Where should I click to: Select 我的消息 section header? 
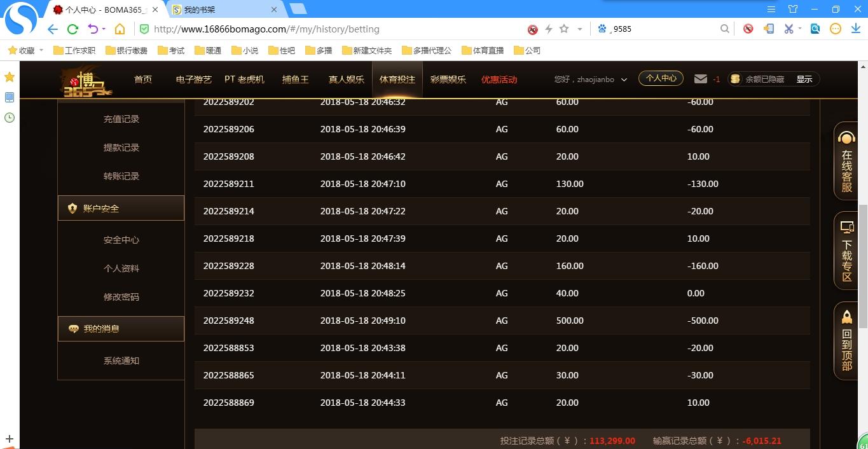click(x=121, y=329)
